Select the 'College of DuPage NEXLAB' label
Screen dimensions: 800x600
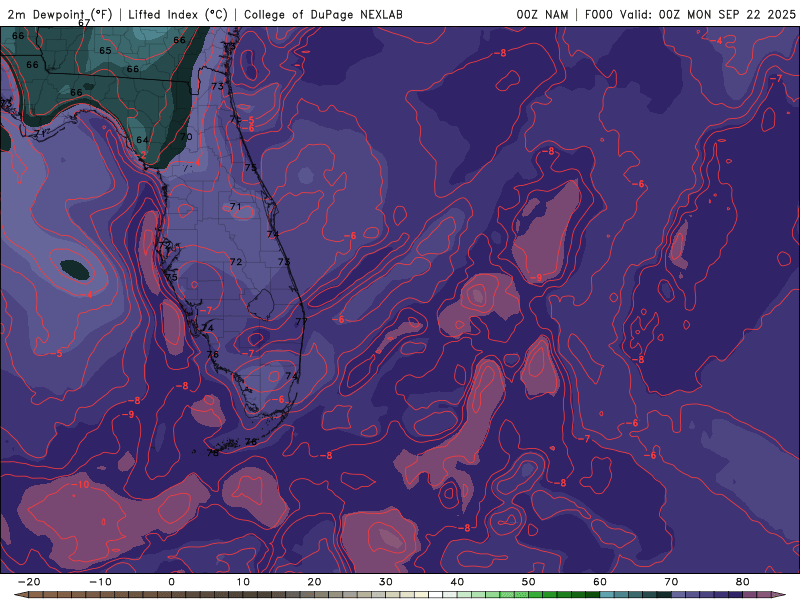pos(323,15)
